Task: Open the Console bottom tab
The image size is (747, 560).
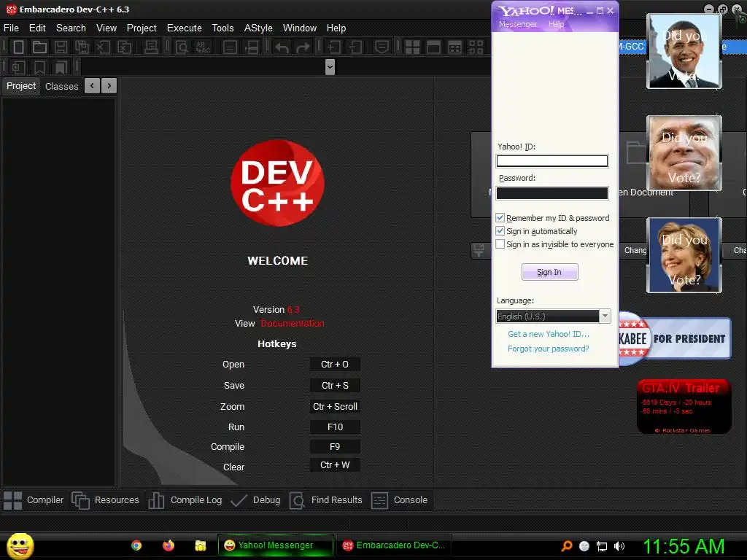Action: (x=399, y=500)
